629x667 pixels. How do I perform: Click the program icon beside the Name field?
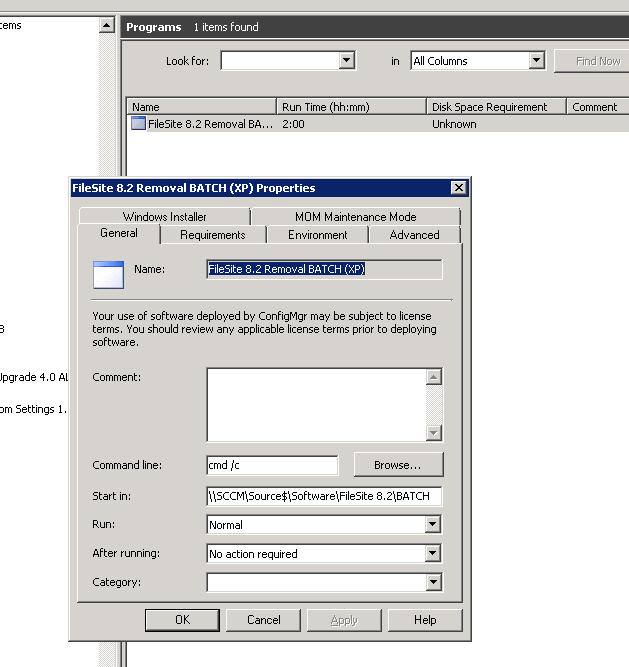tap(108, 274)
